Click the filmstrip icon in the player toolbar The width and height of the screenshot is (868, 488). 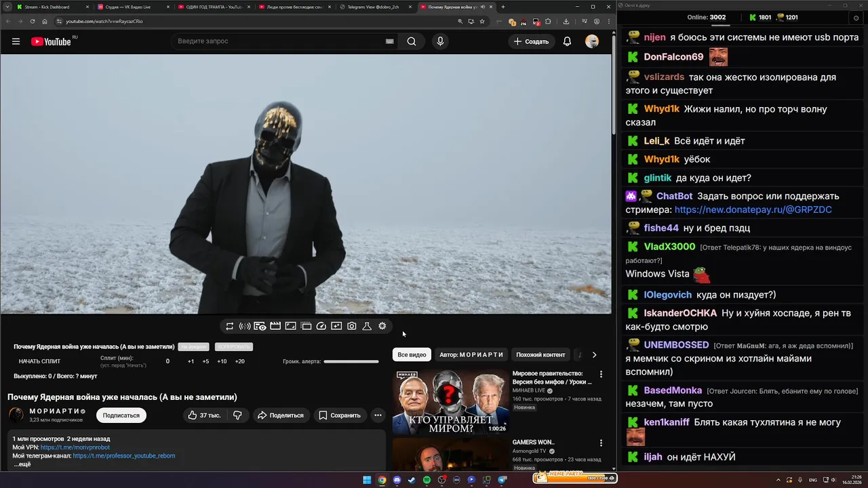[306, 326]
